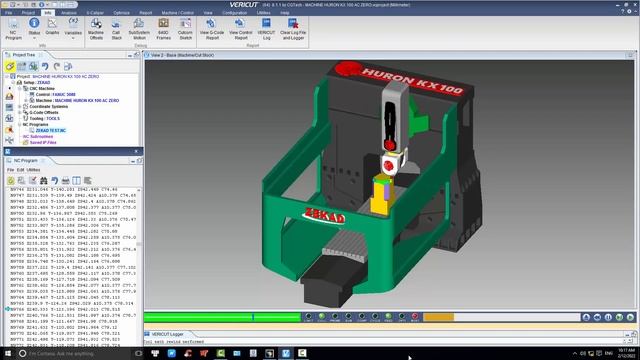
Task: Open the Graphs tool
Action: click(x=52, y=27)
